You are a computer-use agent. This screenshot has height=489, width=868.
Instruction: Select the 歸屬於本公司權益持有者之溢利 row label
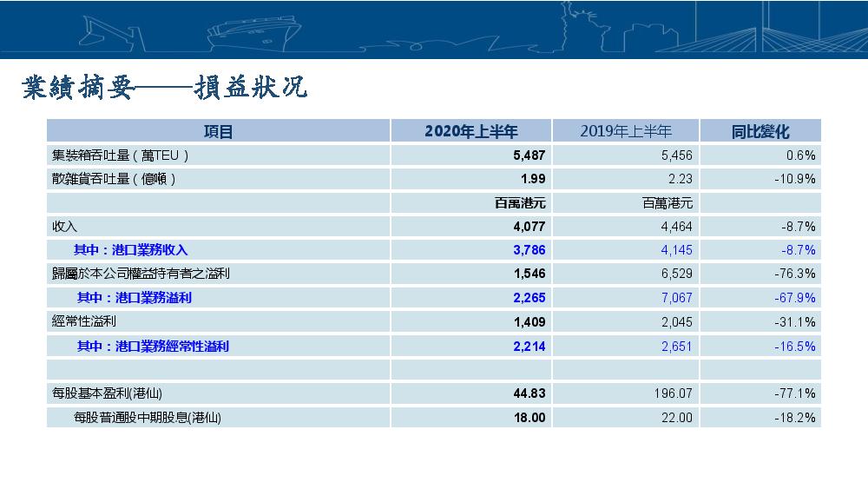(141, 274)
